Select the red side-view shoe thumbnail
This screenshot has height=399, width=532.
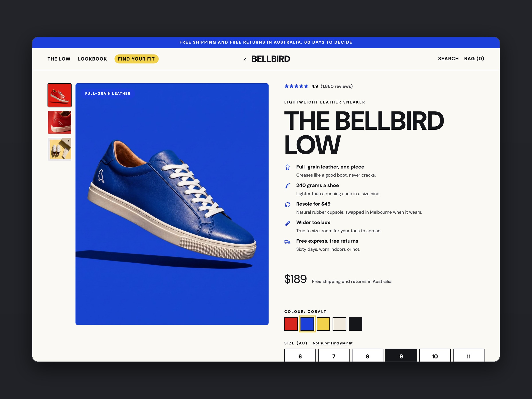coord(59,95)
